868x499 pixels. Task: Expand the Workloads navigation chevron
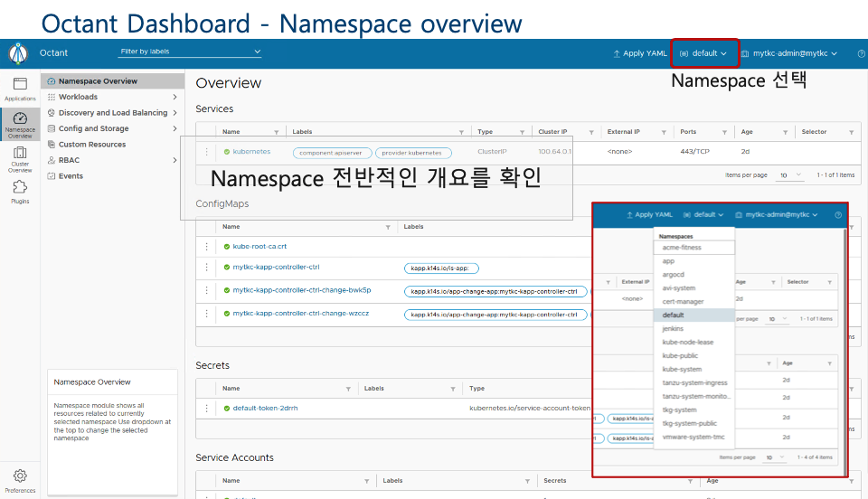click(175, 97)
